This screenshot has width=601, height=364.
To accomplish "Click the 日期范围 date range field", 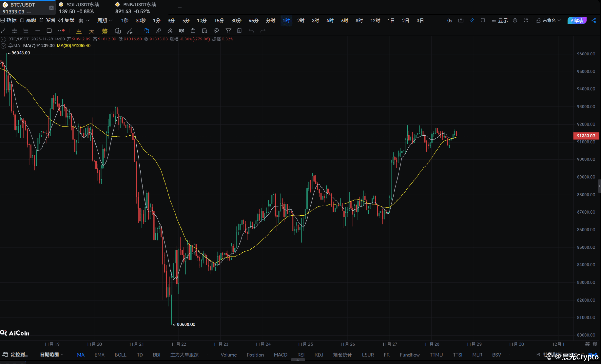I will [50, 355].
